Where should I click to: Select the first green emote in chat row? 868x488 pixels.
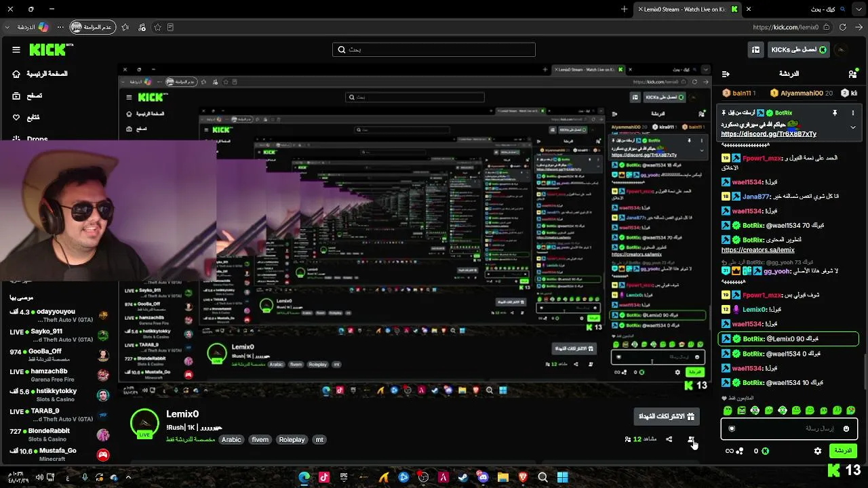pos(728,411)
